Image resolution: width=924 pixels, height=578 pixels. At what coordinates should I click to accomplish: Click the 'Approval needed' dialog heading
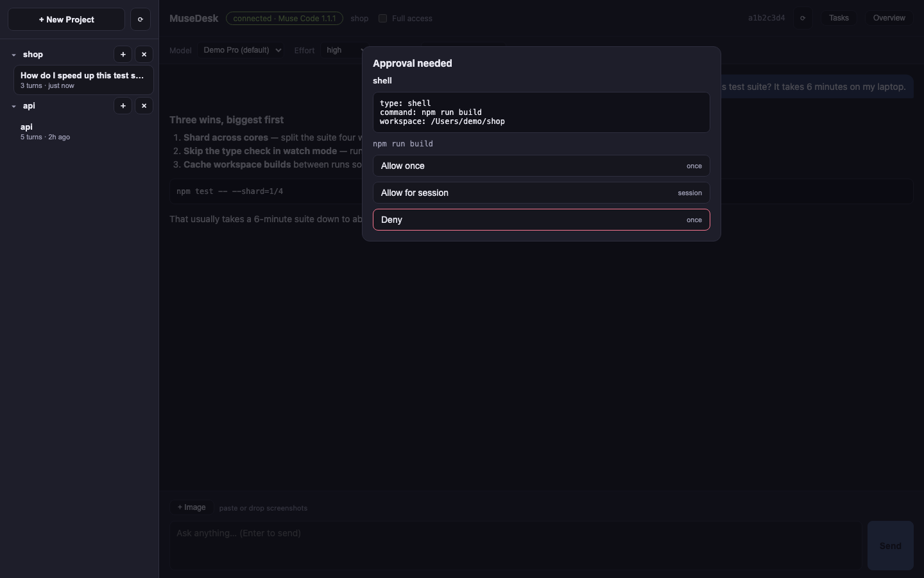coord(412,63)
